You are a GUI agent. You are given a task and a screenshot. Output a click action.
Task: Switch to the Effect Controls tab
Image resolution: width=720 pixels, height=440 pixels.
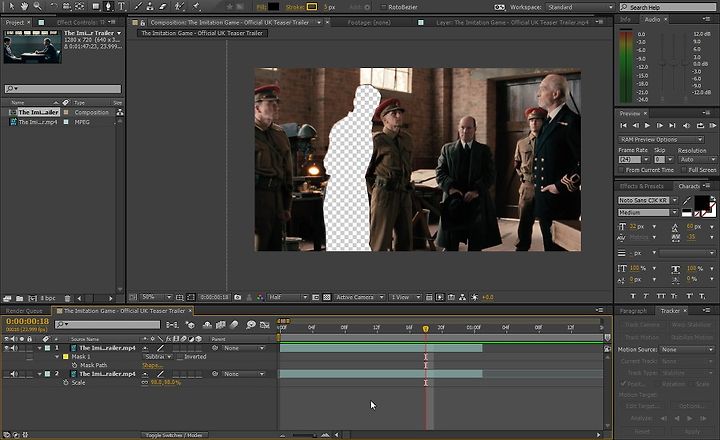point(81,22)
